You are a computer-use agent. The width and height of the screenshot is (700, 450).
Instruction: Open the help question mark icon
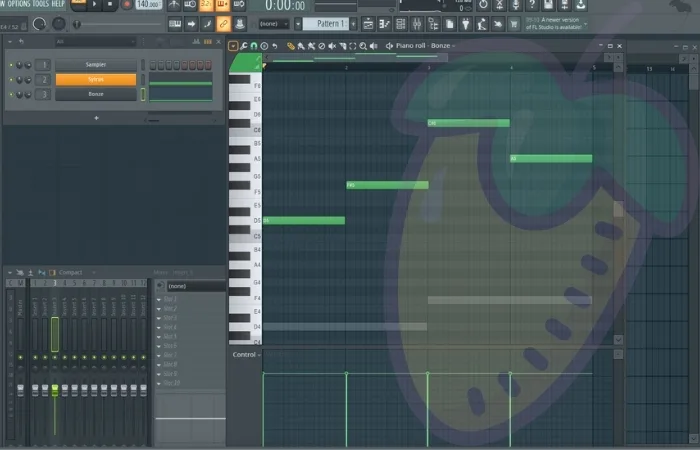(532, 4)
